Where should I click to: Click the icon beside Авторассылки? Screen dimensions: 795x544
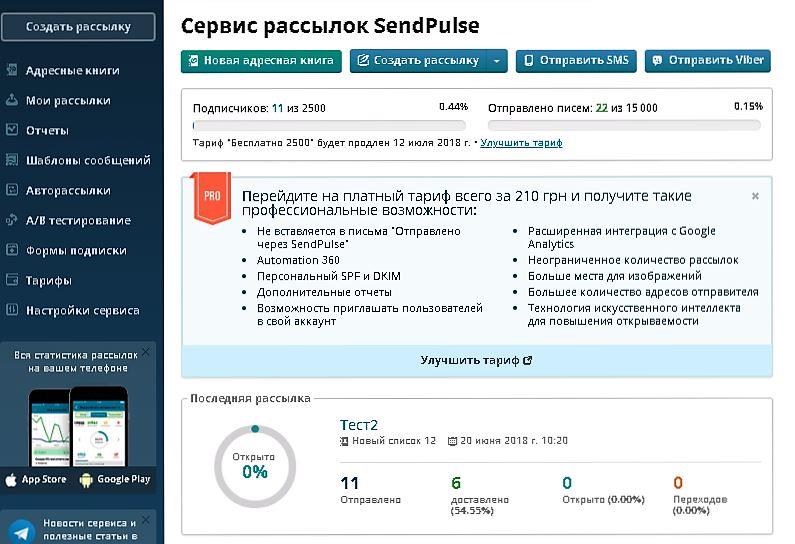click(12, 190)
